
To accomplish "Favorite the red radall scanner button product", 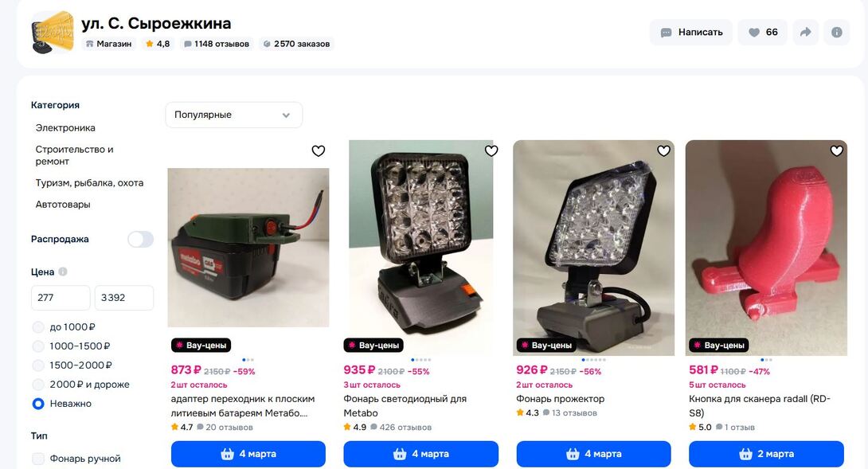I will (x=836, y=150).
